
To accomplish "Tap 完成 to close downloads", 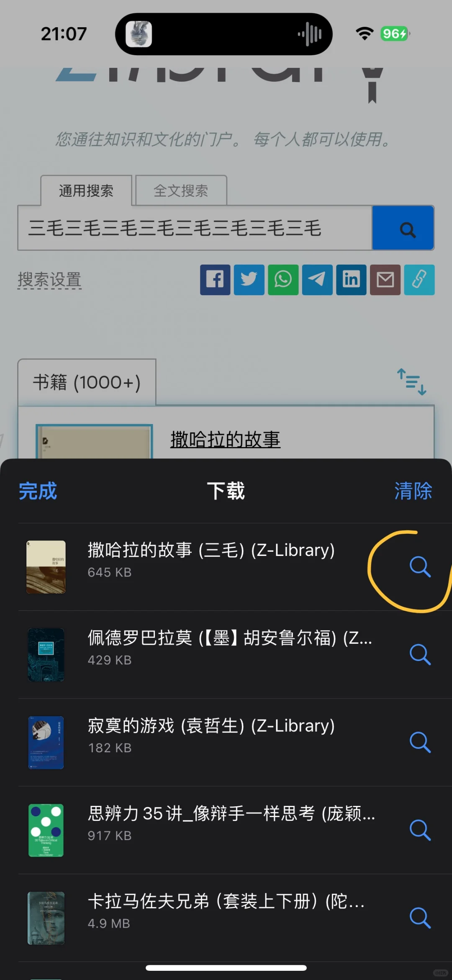I will point(38,491).
